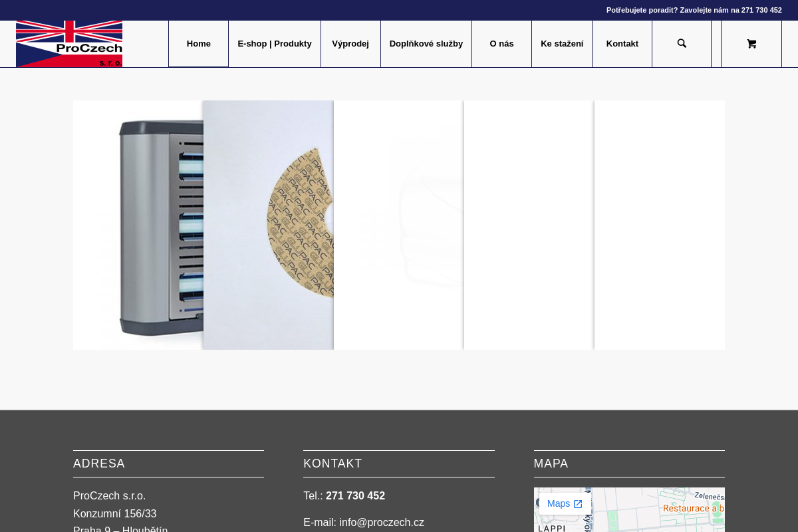Image resolution: width=798 pixels, height=532 pixels.
Task: Select the fourth blank slider panel
Action: pyautogui.click(x=529, y=225)
